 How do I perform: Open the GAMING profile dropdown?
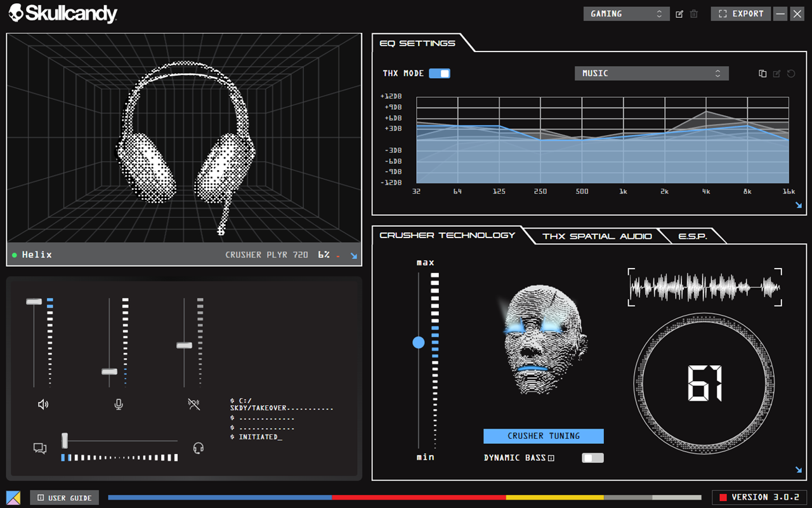pos(626,14)
